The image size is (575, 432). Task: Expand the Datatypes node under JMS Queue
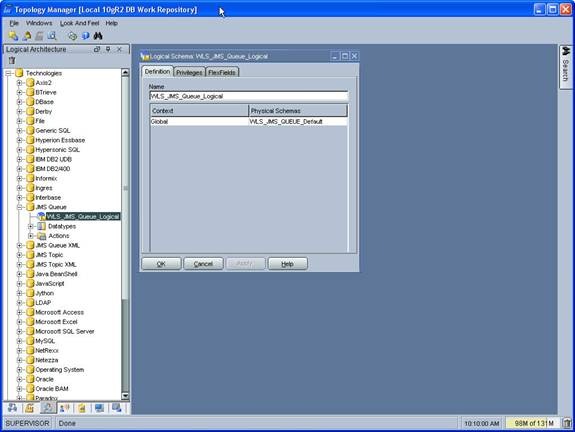click(31, 226)
